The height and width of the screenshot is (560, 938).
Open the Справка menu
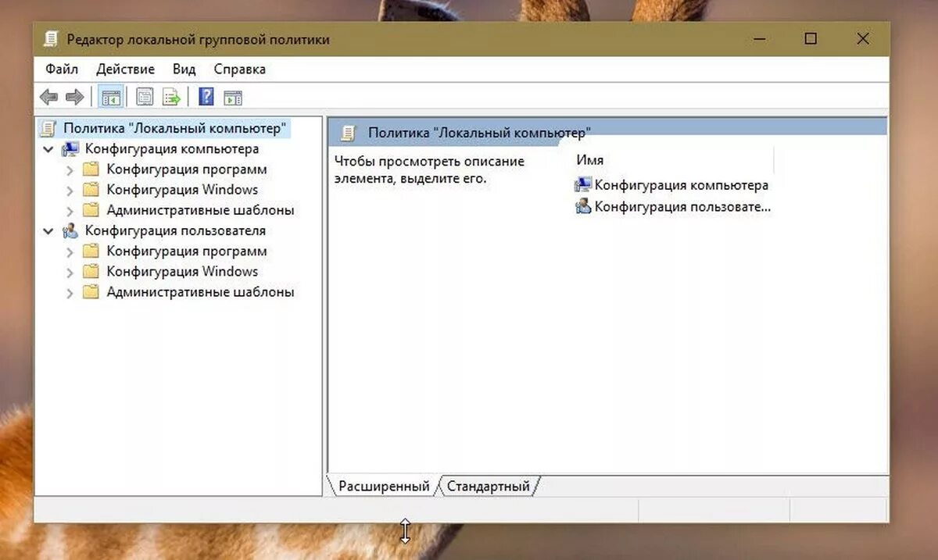click(x=239, y=69)
